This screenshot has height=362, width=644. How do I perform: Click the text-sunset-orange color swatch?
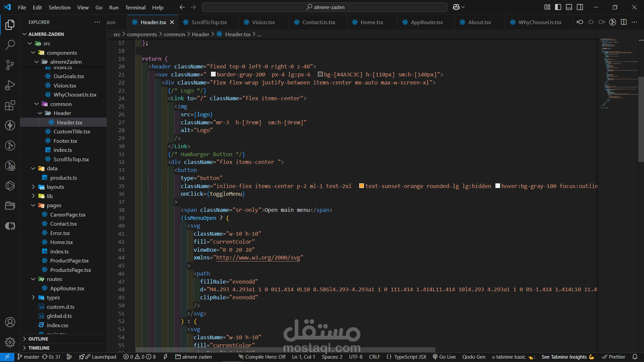[361, 186]
